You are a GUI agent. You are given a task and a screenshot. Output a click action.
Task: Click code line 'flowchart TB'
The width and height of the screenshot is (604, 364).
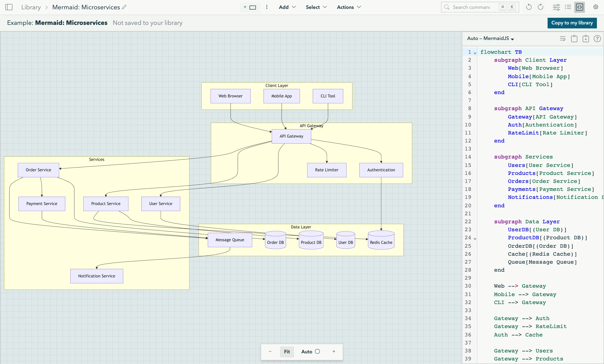click(x=501, y=52)
